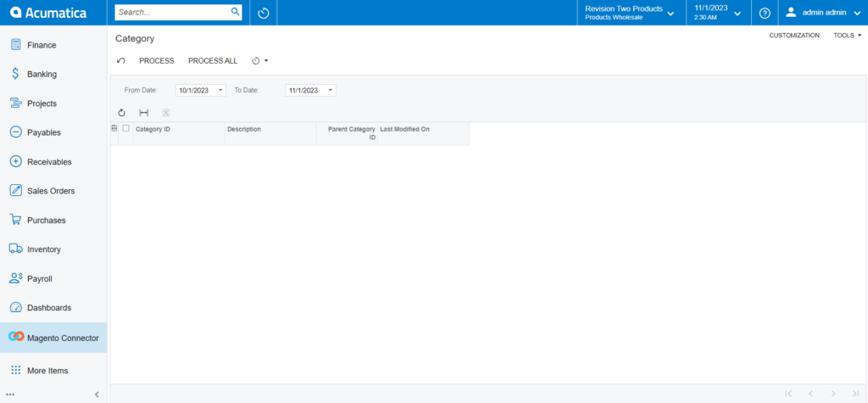Click in the Search input field

click(x=172, y=12)
